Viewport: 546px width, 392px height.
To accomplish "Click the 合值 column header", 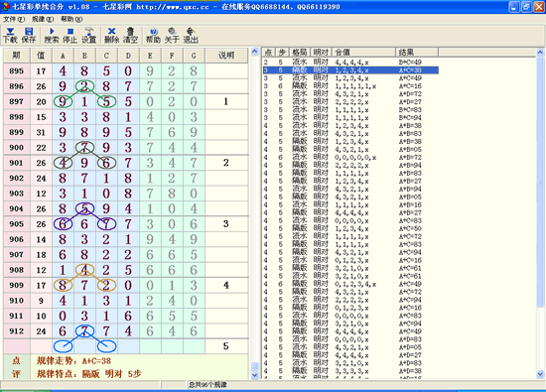I will coord(364,53).
